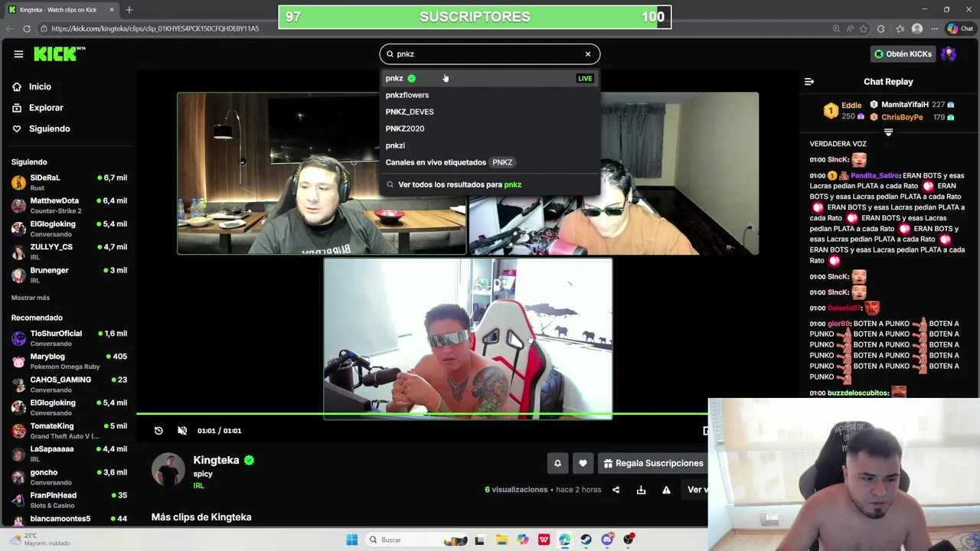980x551 pixels.
Task: View all results for pnkz
Action: pos(490,184)
